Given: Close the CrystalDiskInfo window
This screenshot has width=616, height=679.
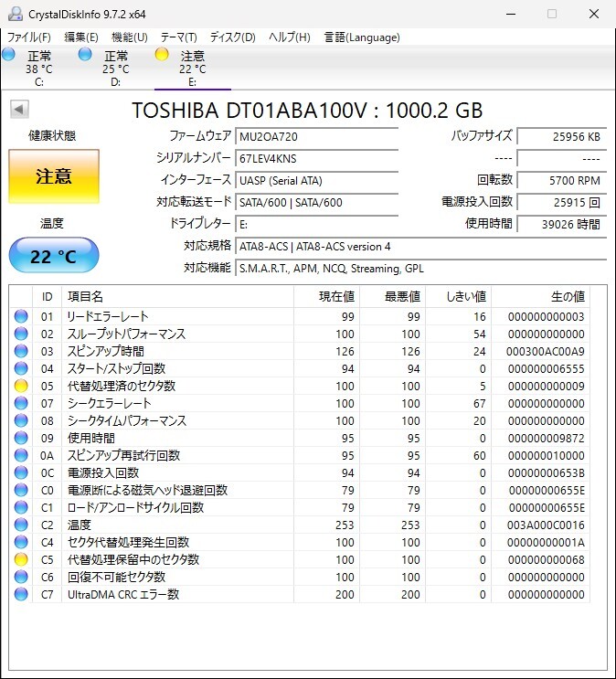Looking at the screenshot, I should 594,14.
